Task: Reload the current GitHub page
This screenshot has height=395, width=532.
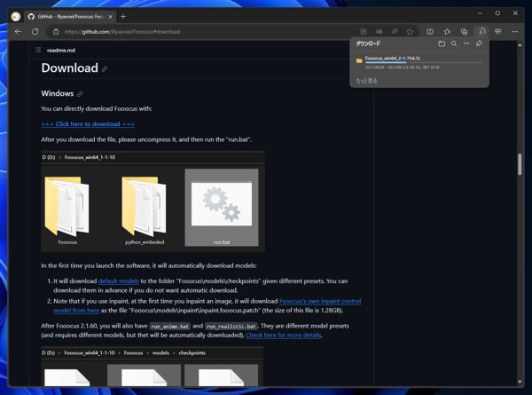Action: 35,32
